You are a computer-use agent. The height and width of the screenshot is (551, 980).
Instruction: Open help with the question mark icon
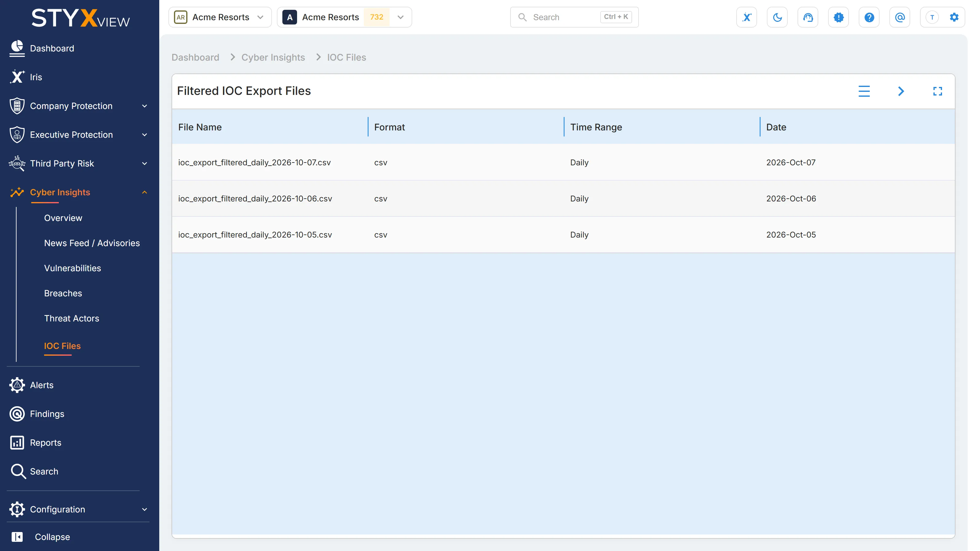[869, 17]
